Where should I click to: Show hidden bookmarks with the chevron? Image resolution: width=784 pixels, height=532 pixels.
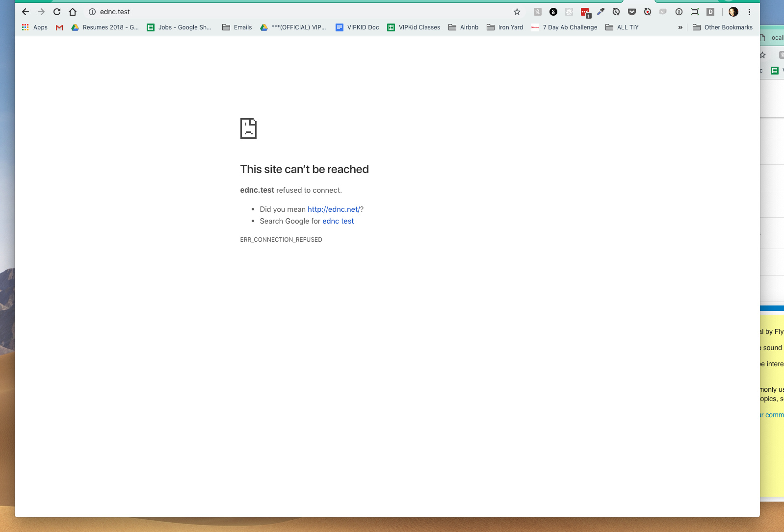point(680,27)
